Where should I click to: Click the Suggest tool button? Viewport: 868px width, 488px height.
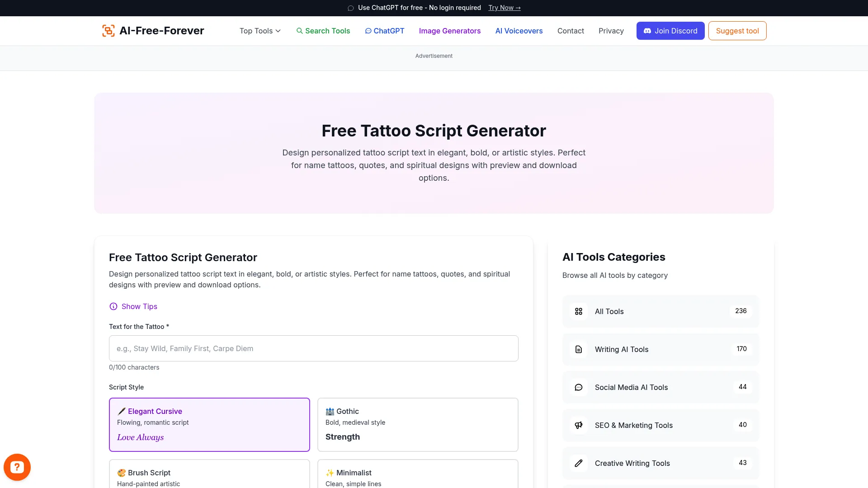[737, 31]
